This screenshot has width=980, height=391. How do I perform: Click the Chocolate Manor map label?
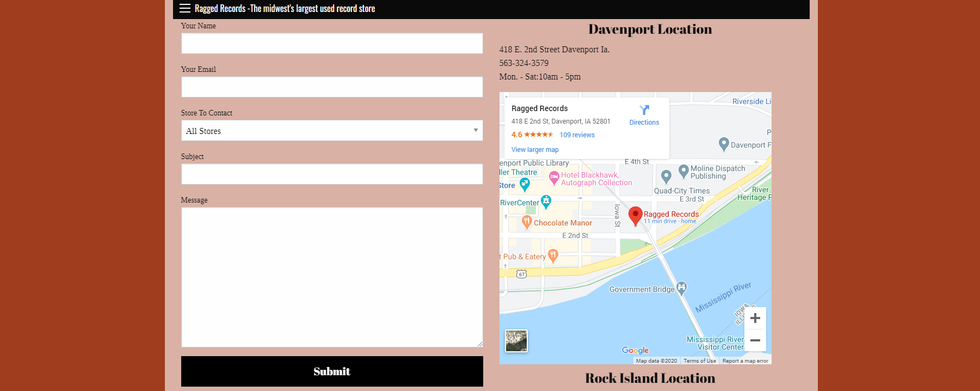(563, 223)
